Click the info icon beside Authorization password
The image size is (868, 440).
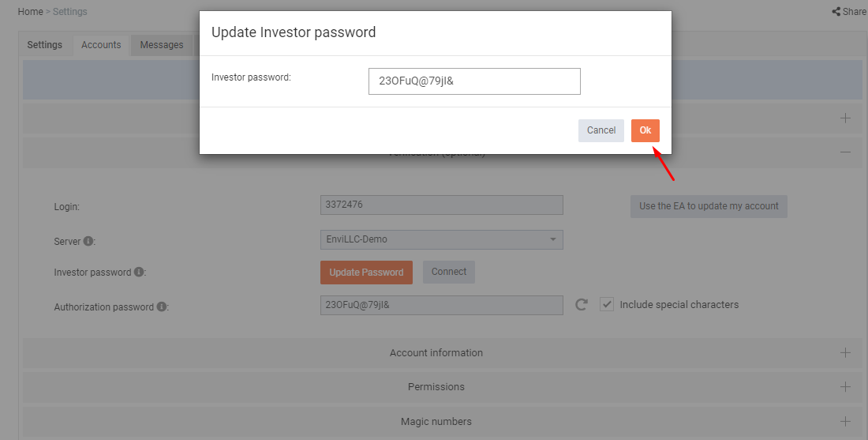click(x=161, y=306)
